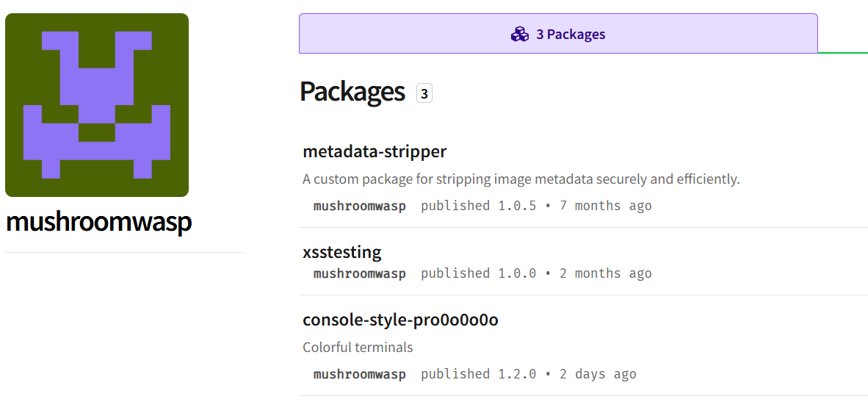Select the mushroomwasp profile name heading
Viewport: 868px width, 413px height.
(x=98, y=222)
